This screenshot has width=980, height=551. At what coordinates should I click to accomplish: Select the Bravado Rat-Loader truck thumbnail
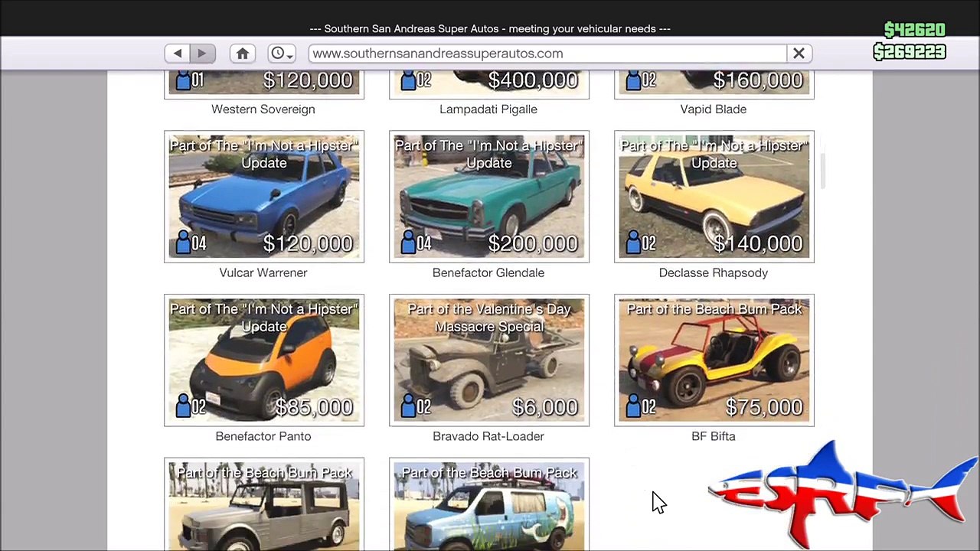click(489, 360)
